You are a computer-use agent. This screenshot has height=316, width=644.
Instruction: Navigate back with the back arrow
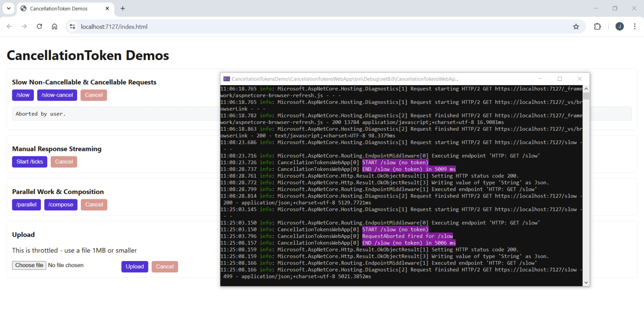(9, 26)
